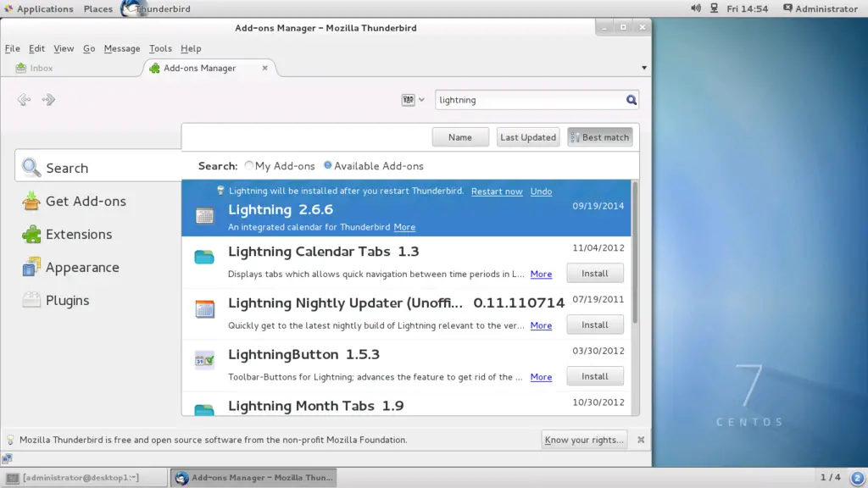The image size is (868, 488).
Task: Click the Extensions puzzle piece icon
Action: click(x=31, y=234)
